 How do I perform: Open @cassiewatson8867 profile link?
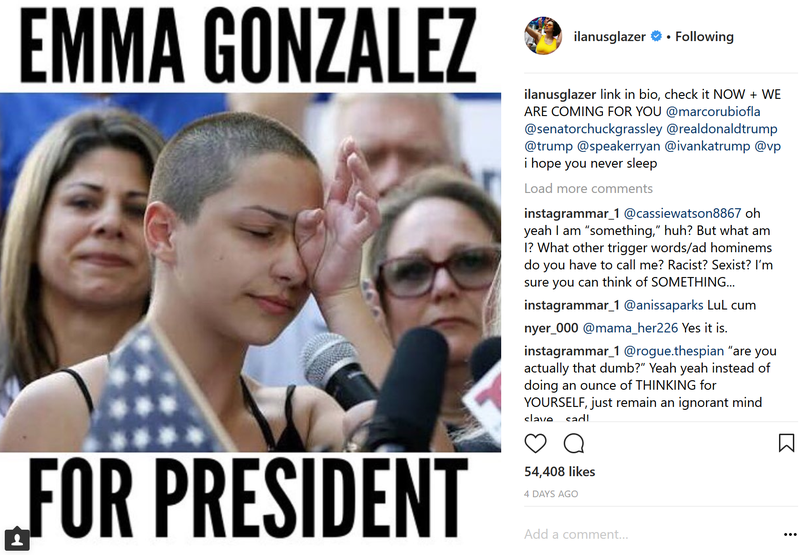[x=682, y=213]
